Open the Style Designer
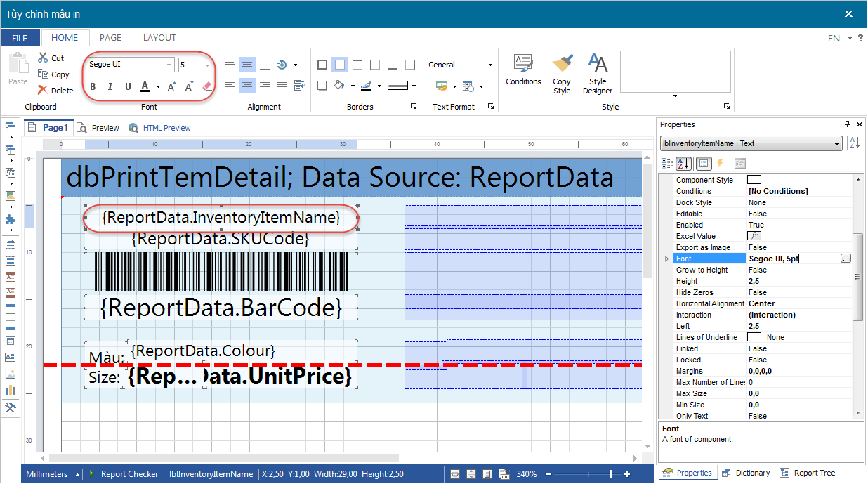The height and width of the screenshot is (484, 868). coord(598,74)
